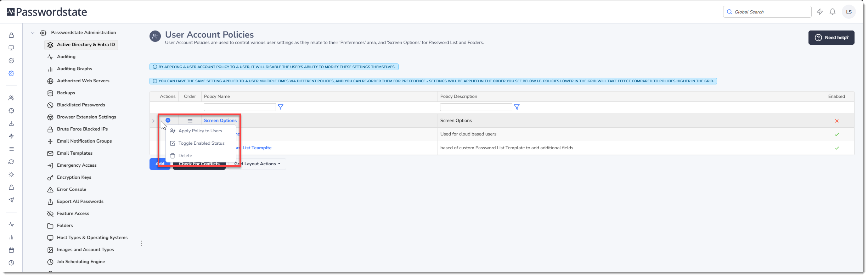
Task: Click the reorder handle on Screen Options row
Action: [190, 121]
